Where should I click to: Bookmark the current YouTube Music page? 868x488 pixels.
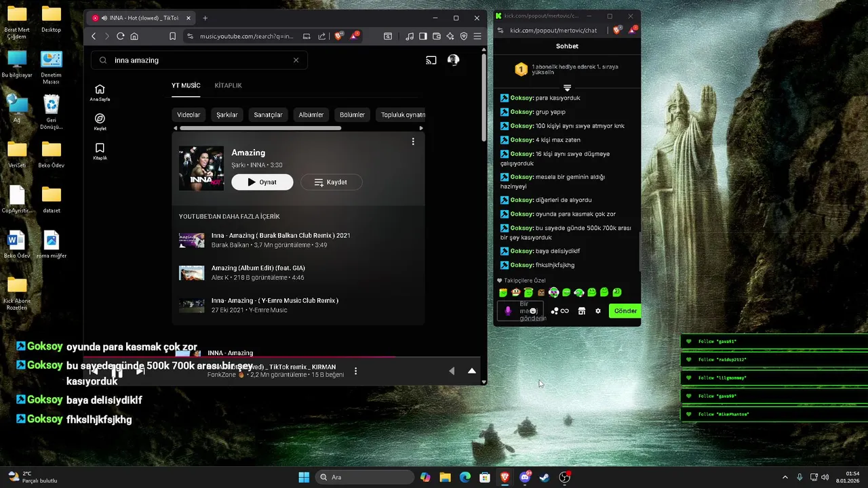tap(172, 36)
